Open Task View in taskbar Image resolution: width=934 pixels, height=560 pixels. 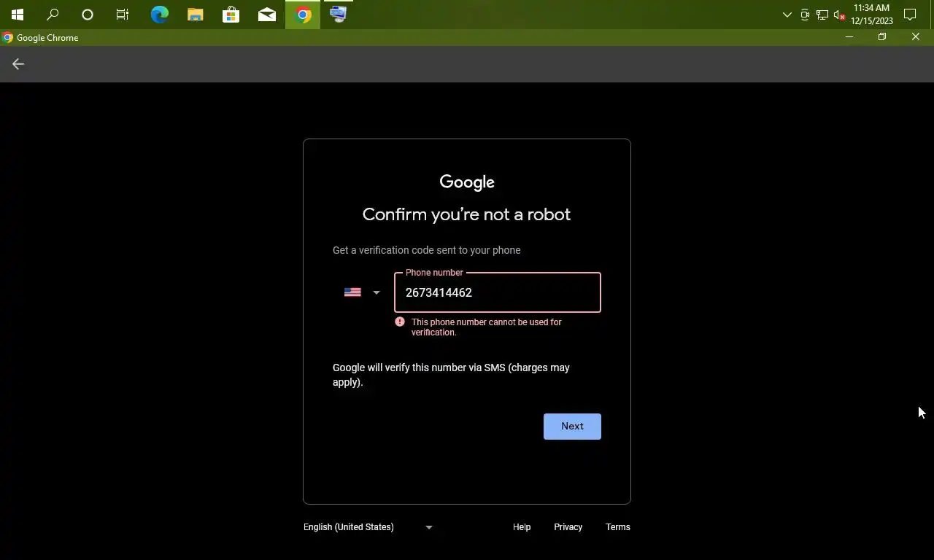click(x=123, y=15)
